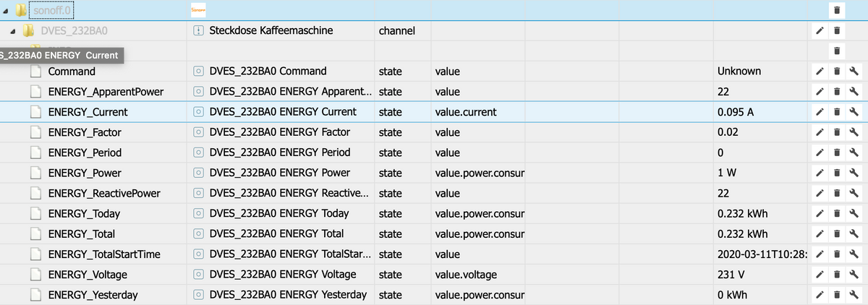Edit the ENERGY_Power object

pyautogui.click(x=820, y=173)
